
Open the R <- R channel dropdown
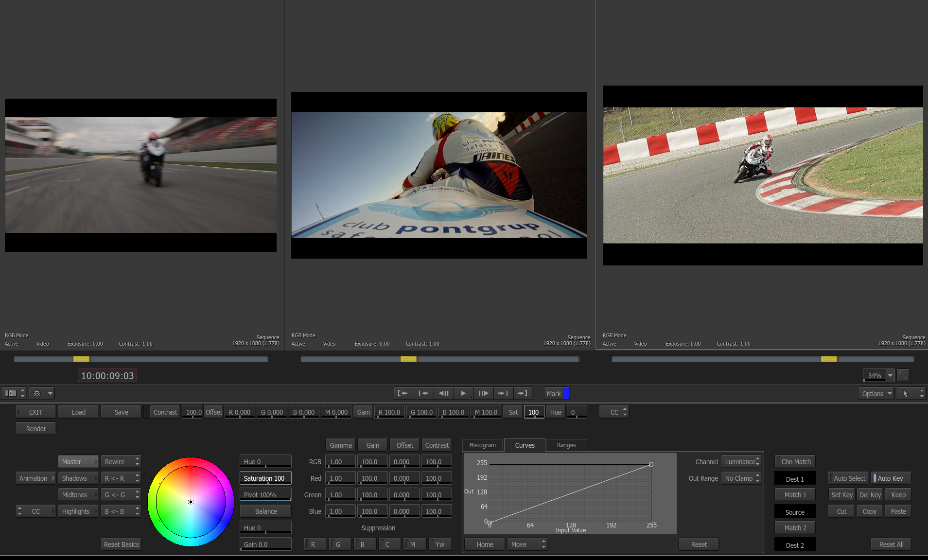[x=121, y=478]
